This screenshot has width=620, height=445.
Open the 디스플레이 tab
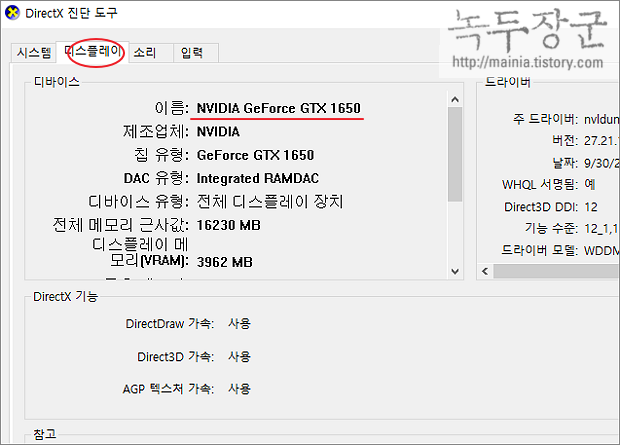click(x=93, y=51)
